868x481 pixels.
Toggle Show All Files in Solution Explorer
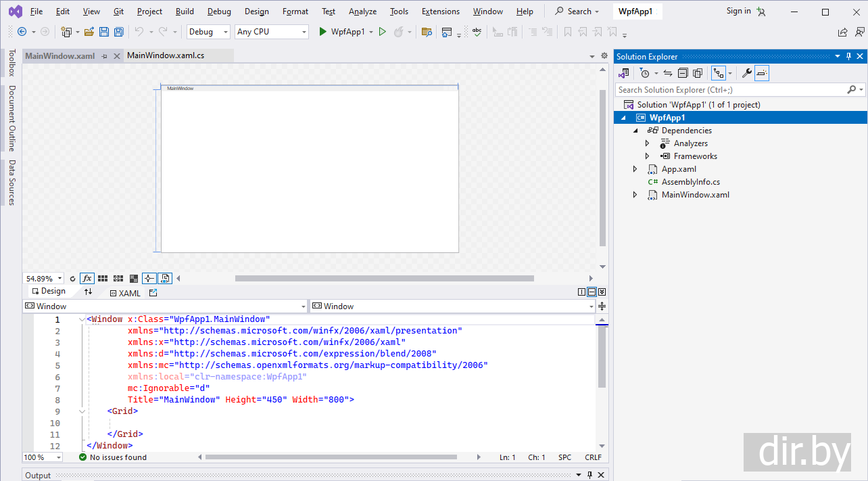pyautogui.click(x=698, y=73)
